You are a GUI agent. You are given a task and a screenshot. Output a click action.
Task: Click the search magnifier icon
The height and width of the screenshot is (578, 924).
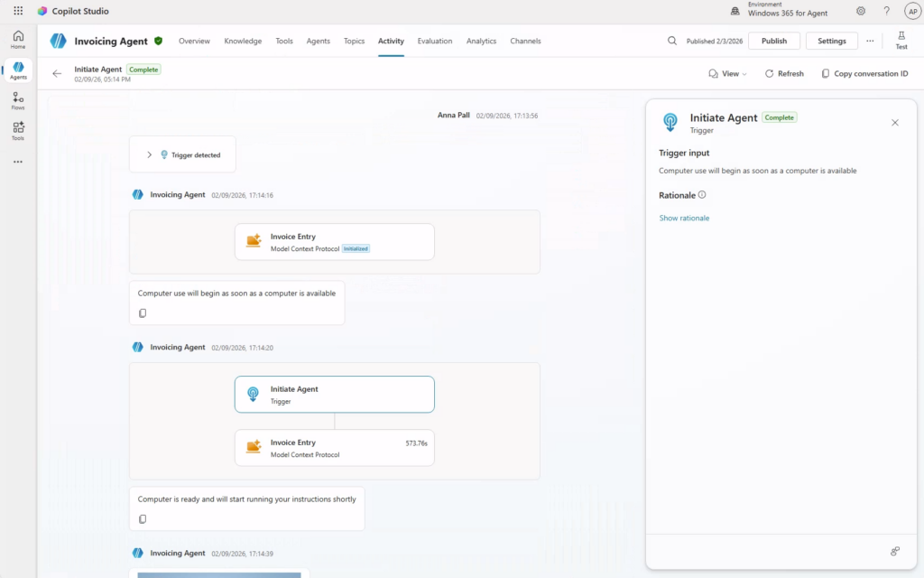tap(672, 41)
